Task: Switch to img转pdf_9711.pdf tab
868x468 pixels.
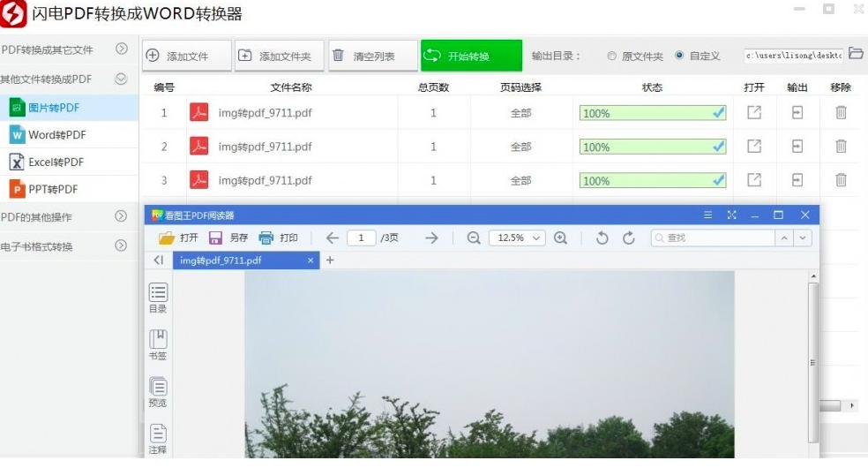Action: point(221,260)
